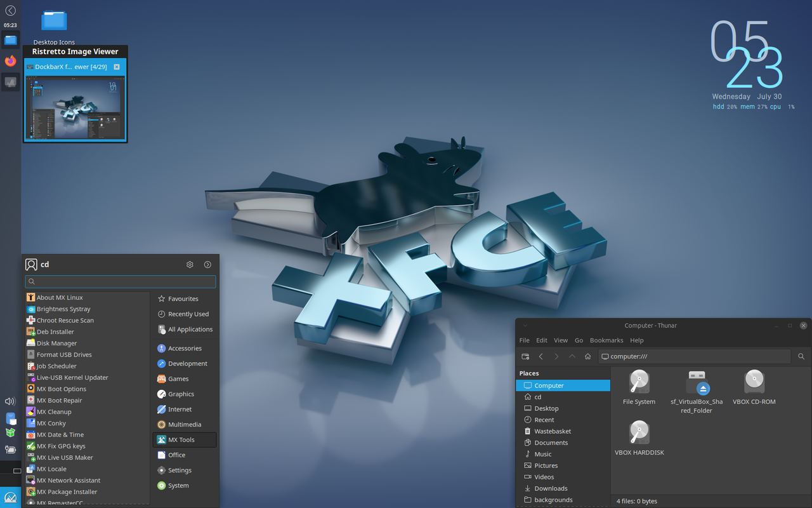
Task: Select the Office category
Action: 185,455
